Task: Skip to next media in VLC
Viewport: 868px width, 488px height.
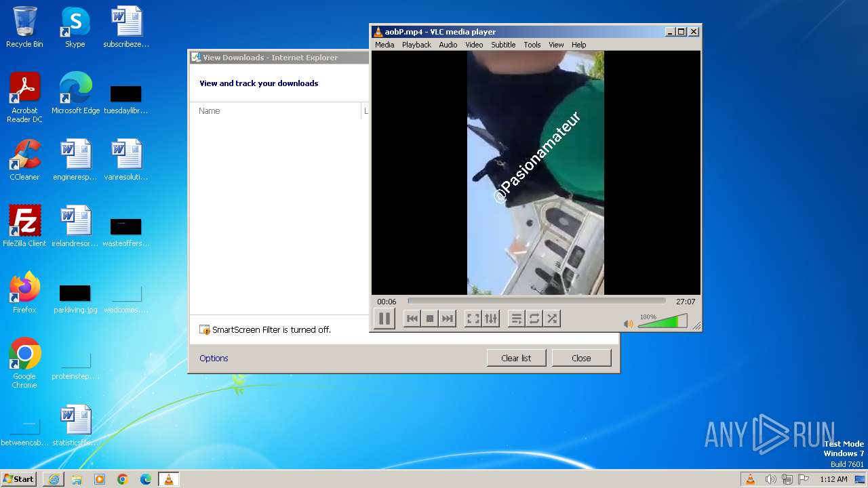Action: pos(447,319)
